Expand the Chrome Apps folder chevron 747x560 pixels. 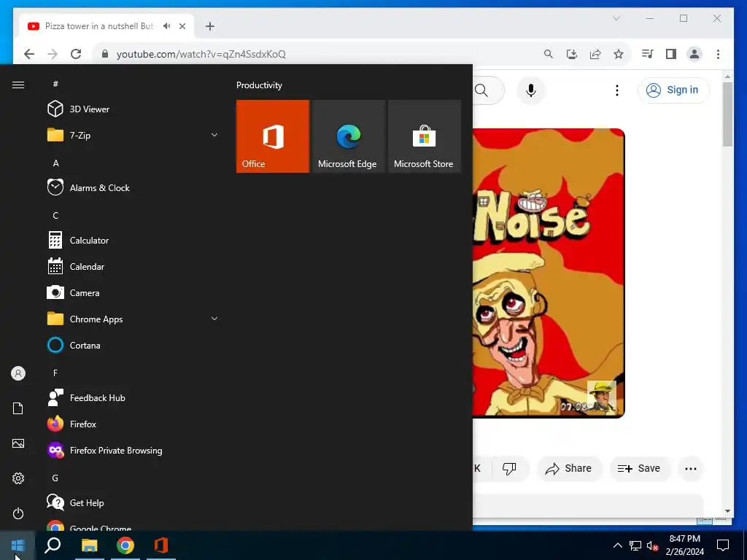click(214, 319)
